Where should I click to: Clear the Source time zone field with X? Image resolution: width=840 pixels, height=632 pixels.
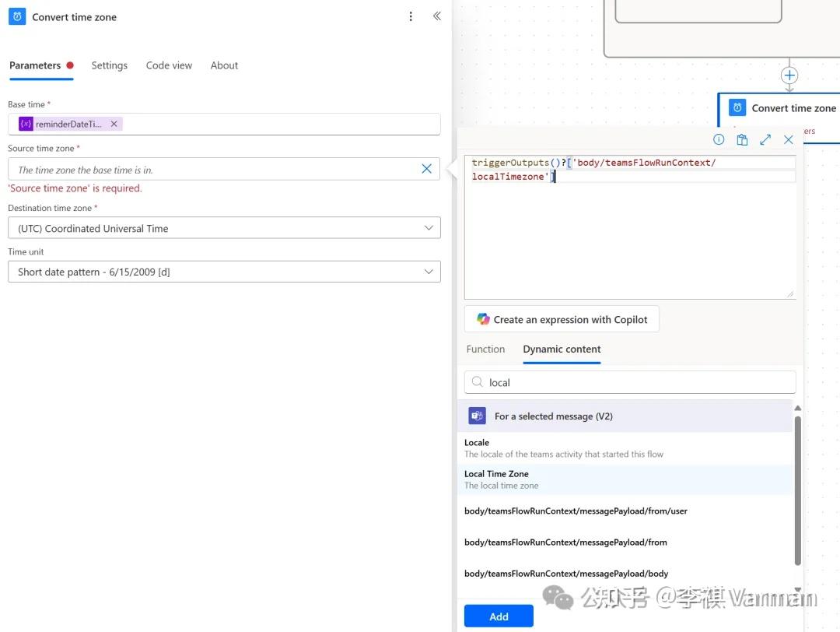[x=426, y=169]
